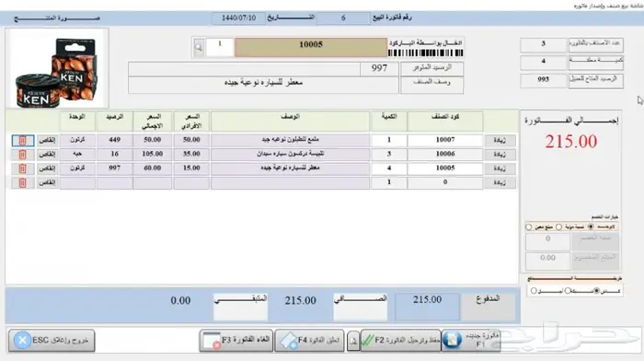Decrease quantity 'إنقاص' for item 10006 row
Viewport: 644px width, 361px height.
[x=47, y=154]
